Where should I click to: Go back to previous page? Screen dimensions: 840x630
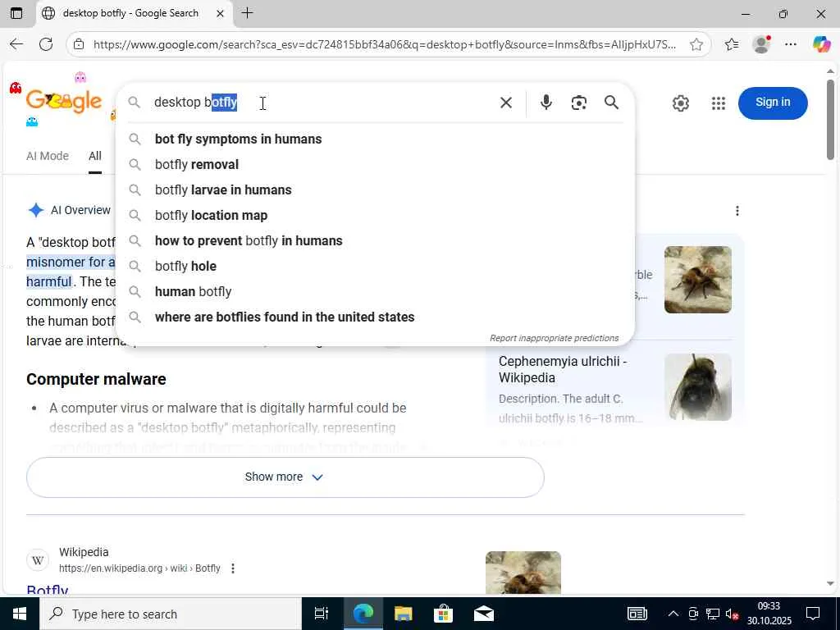pyautogui.click(x=16, y=44)
